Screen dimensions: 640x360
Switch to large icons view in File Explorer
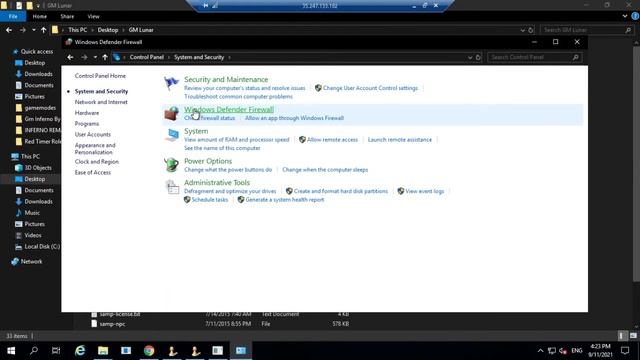pyautogui.click(x=633, y=336)
